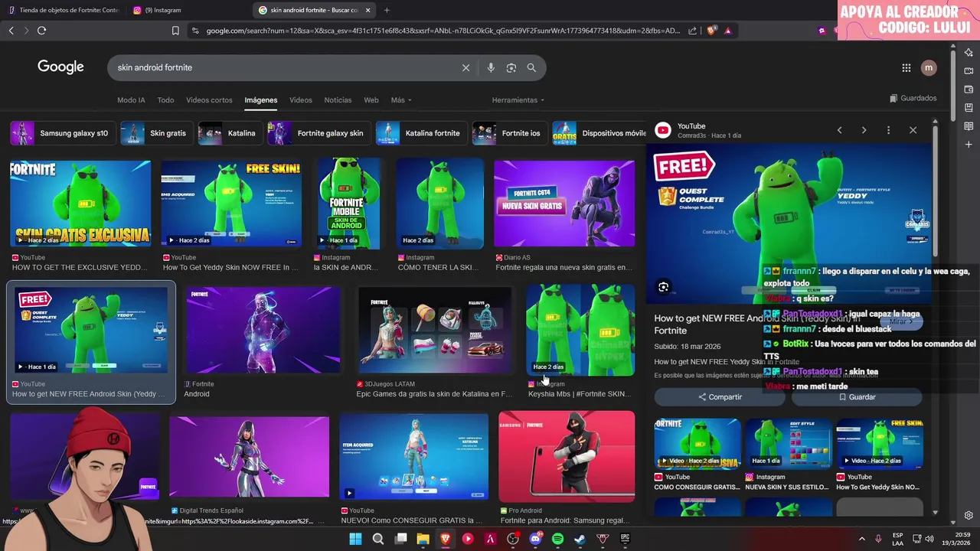Open Brave Wallet icon in the sidebar
Image resolution: width=980 pixels, height=551 pixels.
969,89
